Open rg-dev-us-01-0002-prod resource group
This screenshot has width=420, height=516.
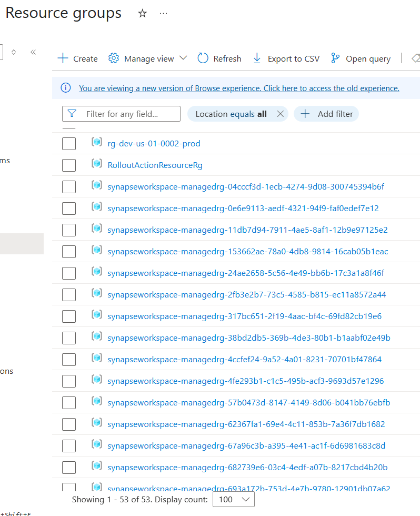pyautogui.click(x=154, y=143)
